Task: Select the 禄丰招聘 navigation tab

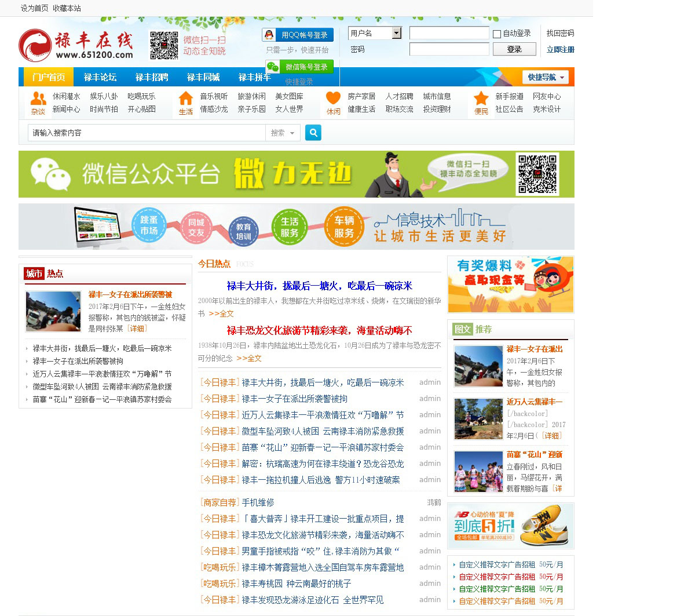Action: 152,77
